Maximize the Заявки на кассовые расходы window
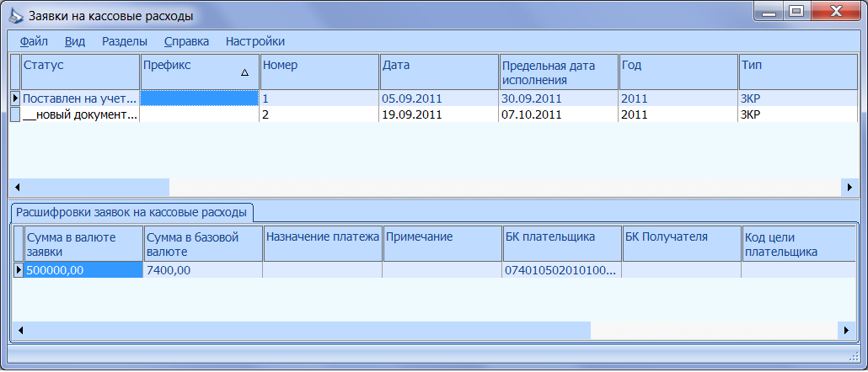 (x=796, y=11)
